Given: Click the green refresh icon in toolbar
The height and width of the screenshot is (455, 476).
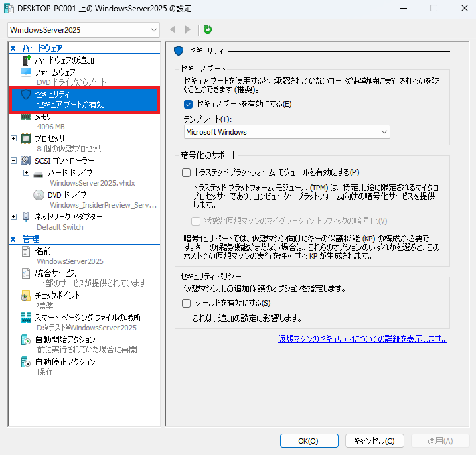Looking at the screenshot, I should point(208,29).
